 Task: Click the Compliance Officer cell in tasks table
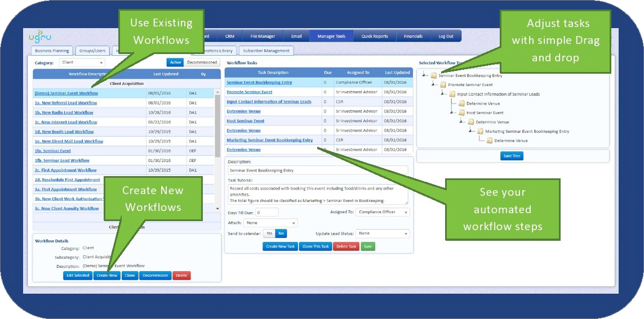tap(358, 82)
